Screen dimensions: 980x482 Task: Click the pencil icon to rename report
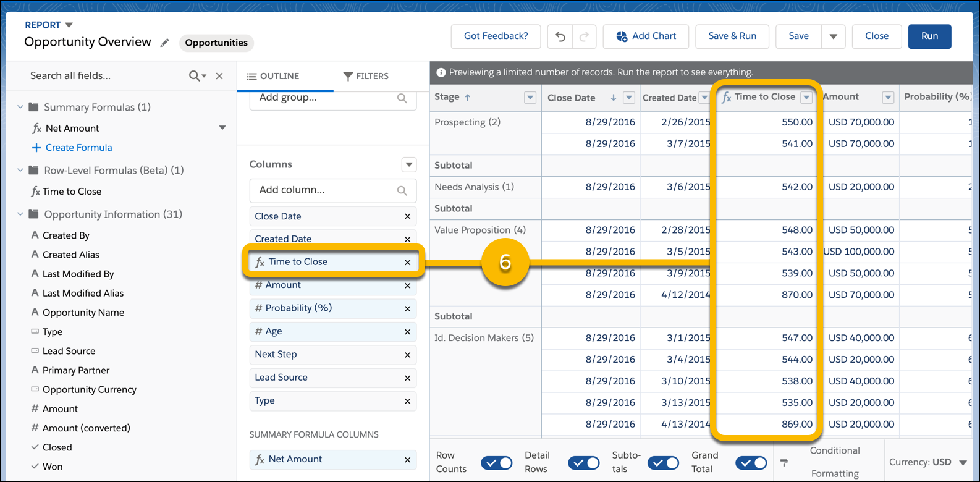(164, 43)
